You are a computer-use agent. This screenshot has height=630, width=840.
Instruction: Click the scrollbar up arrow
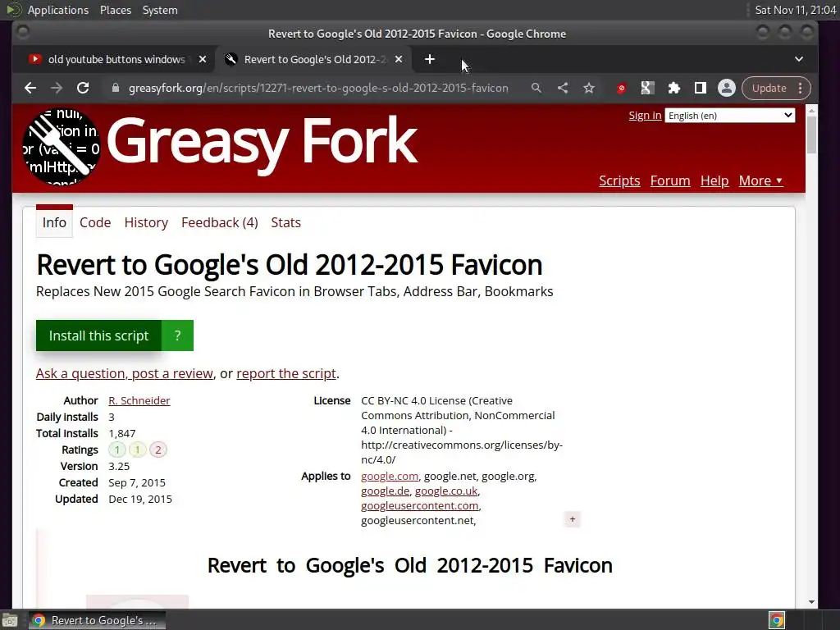pyautogui.click(x=811, y=111)
